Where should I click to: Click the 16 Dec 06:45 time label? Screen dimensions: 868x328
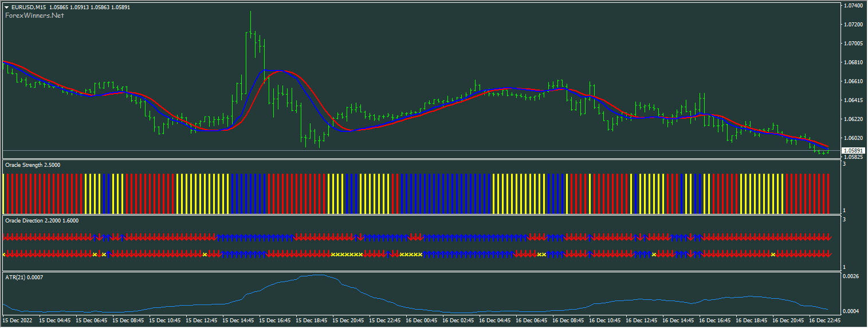coord(532,320)
